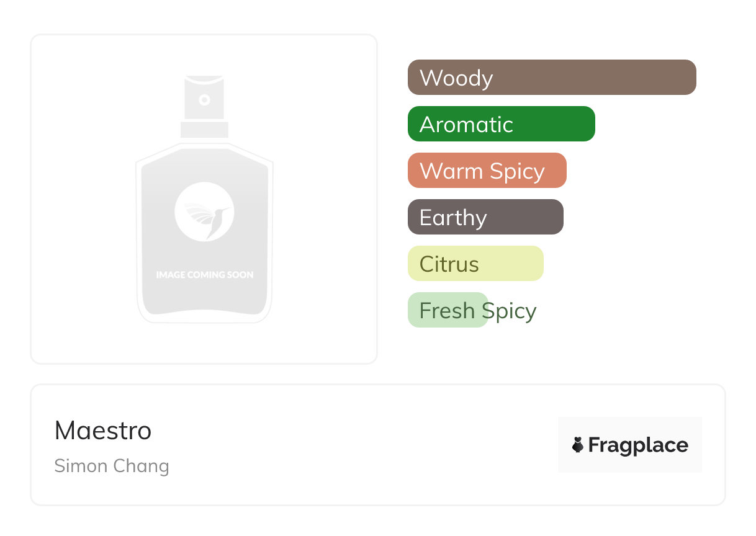Image resolution: width=756 pixels, height=536 pixels.
Task: Click the Fragplace bottle icon
Action: (578, 445)
